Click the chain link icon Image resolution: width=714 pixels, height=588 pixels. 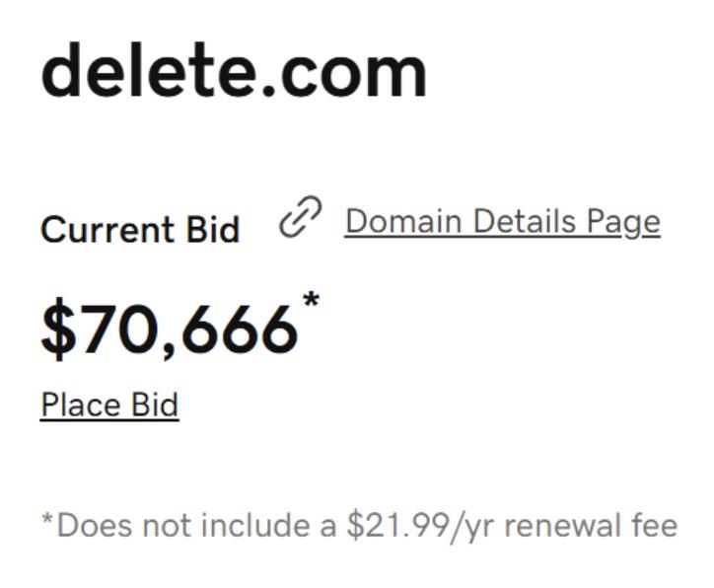pos(300,217)
